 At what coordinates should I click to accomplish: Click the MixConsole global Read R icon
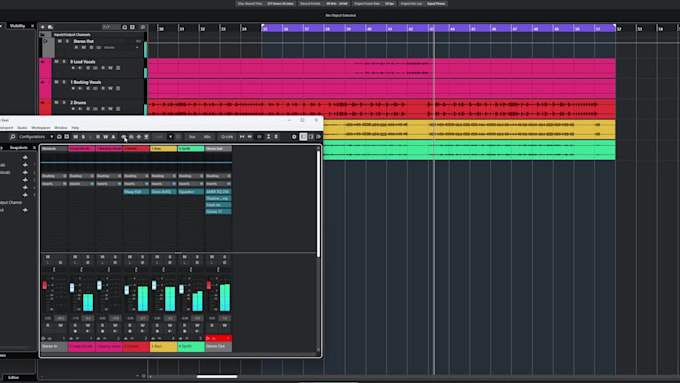tap(98, 137)
